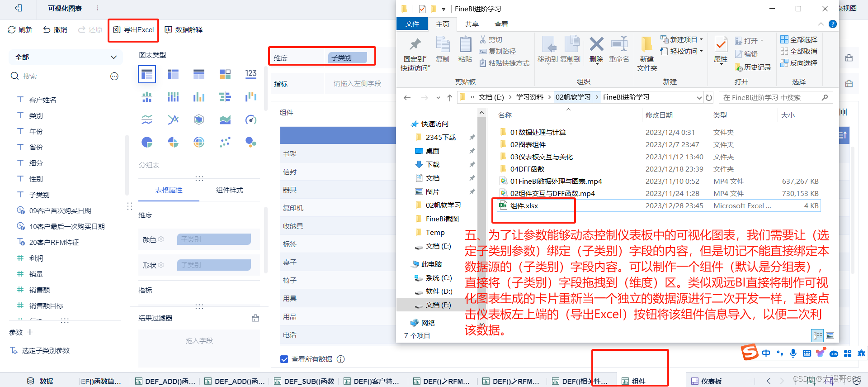Click the Refresh (刷新) button
868x387 pixels.
click(20, 29)
